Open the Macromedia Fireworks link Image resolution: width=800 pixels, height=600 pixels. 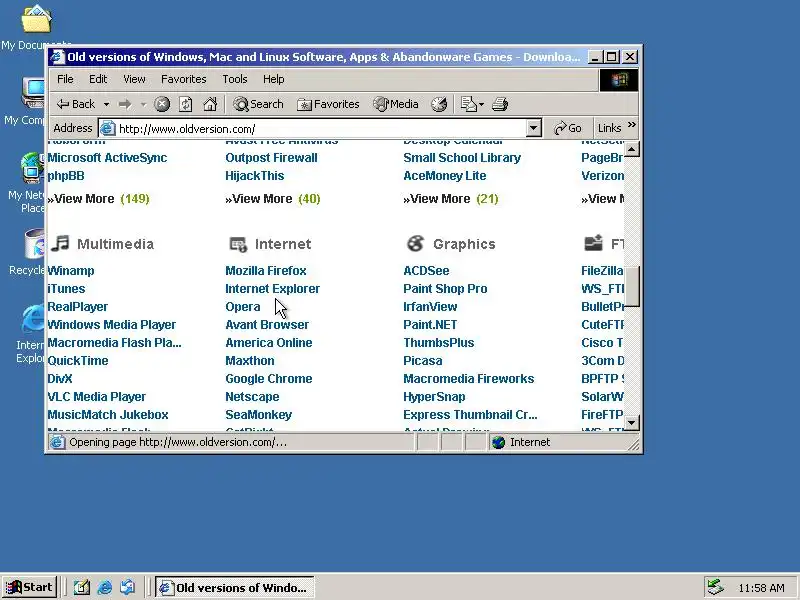pos(469,379)
